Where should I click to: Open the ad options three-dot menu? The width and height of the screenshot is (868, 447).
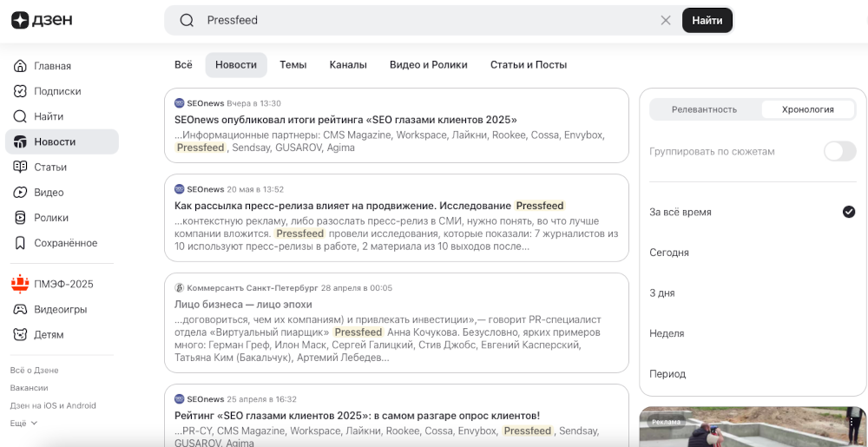(x=852, y=422)
